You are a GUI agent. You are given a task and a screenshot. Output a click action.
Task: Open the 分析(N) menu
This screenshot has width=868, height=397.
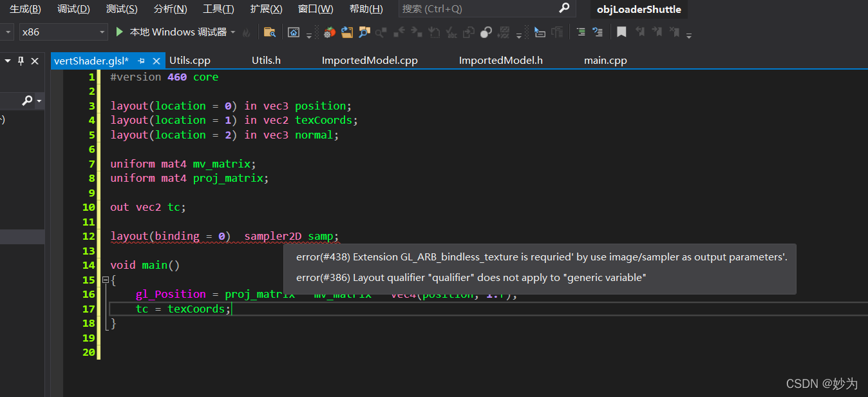171,9
